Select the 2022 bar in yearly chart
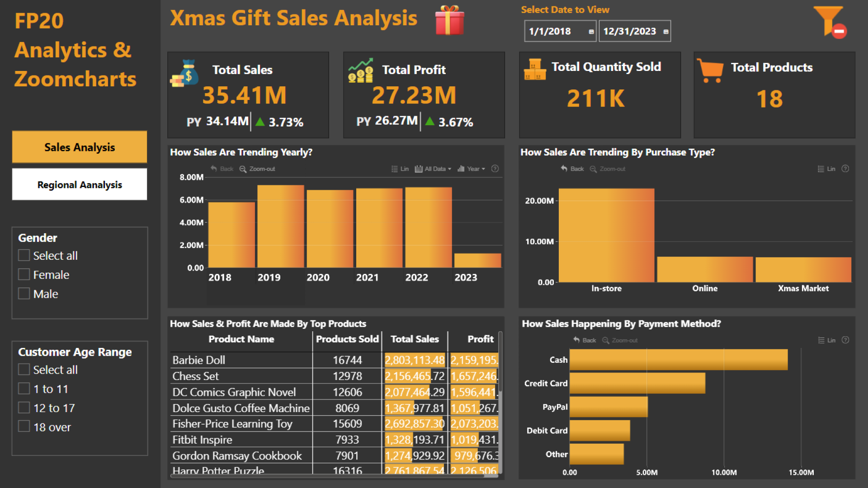This screenshot has height=488, width=868. 429,227
